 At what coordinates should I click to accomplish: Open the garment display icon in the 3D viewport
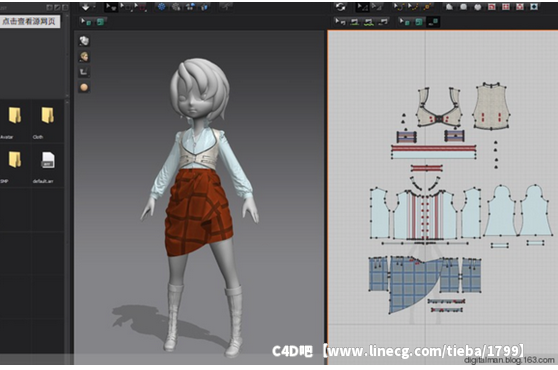84,41
